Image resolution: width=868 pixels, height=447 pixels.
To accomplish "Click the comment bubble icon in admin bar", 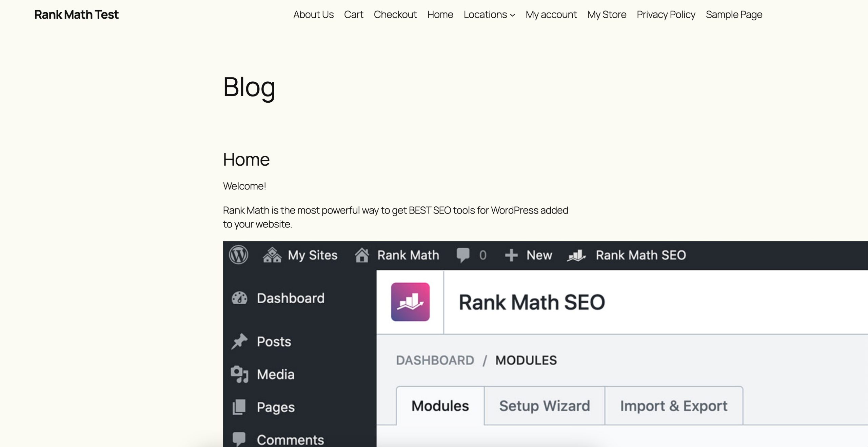I will [x=463, y=255].
